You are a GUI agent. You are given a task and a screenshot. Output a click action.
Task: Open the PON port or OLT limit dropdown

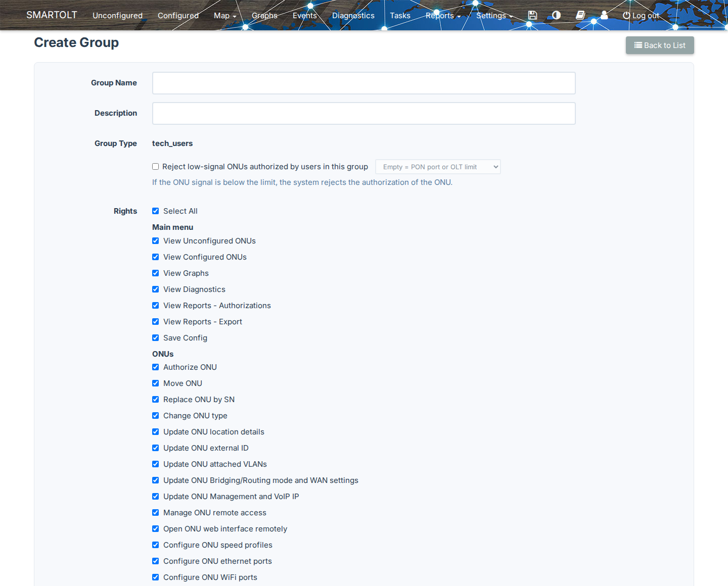point(438,167)
